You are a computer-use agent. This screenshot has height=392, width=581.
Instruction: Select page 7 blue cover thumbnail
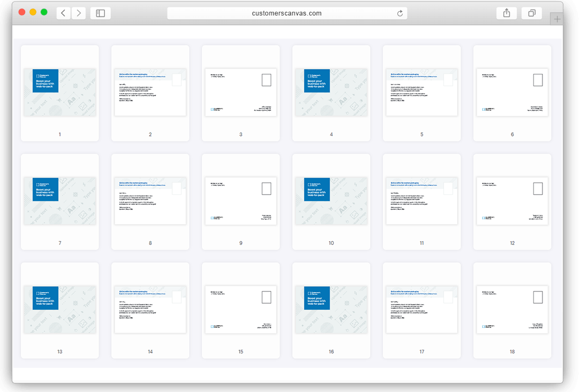coord(60,201)
